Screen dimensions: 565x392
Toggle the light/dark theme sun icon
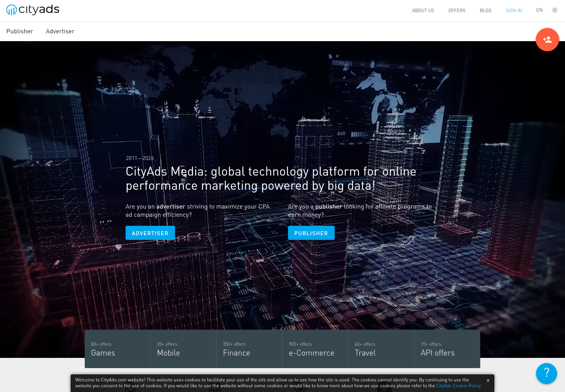pos(555,10)
